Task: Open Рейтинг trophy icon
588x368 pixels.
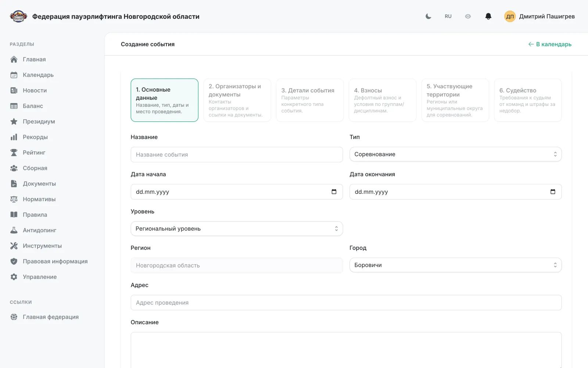Action: 14,152
